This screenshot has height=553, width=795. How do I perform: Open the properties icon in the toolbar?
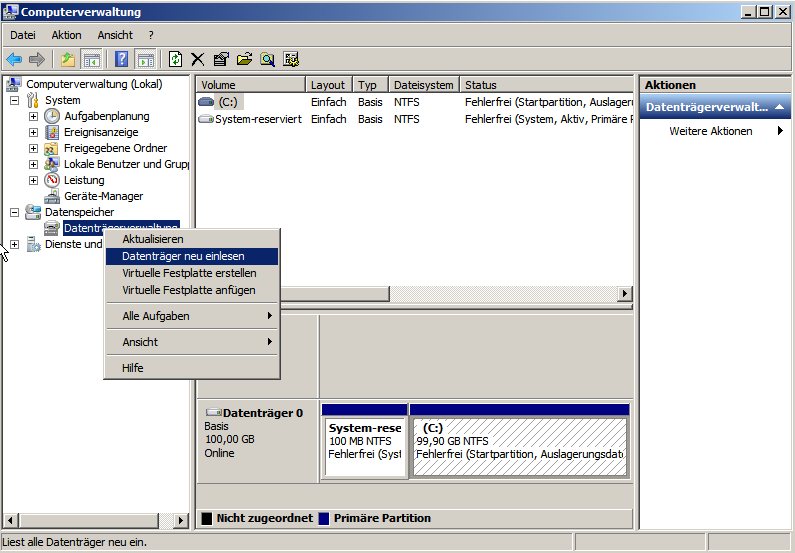pyautogui.click(x=221, y=59)
